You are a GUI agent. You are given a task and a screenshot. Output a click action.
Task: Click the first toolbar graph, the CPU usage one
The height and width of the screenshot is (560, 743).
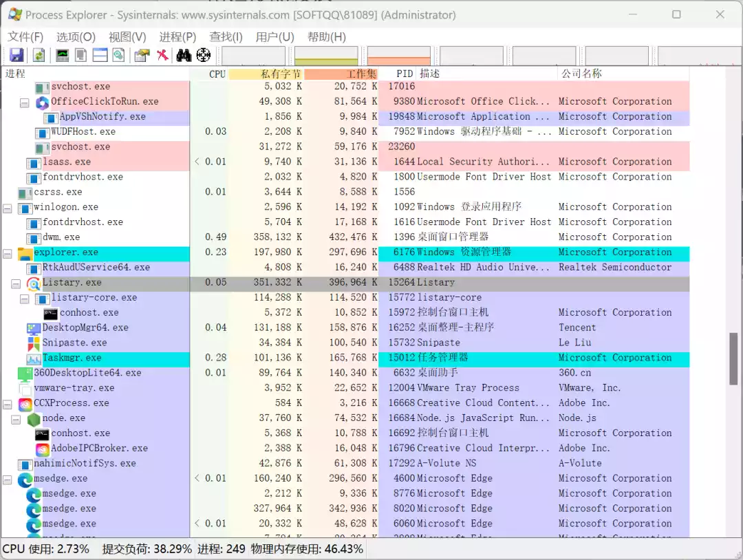pos(253,56)
